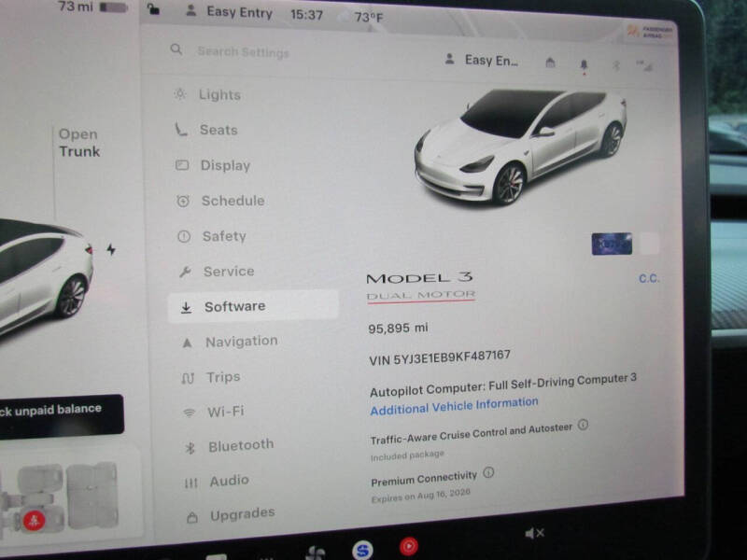Screen dimensions: 747x560
Task: Tap the Model 3 name text
Action: pyautogui.click(x=419, y=277)
